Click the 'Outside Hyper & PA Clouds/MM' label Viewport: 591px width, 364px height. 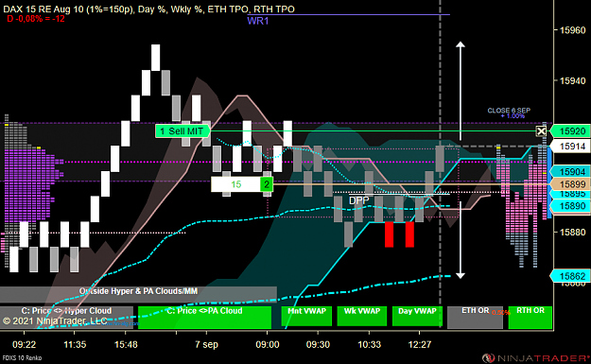(138, 291)
